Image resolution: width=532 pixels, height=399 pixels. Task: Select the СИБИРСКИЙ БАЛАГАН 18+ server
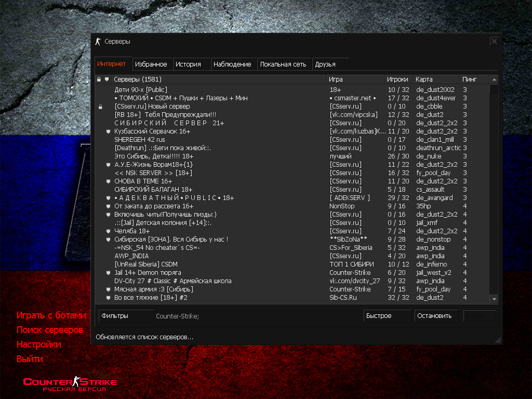pos(292,190)
